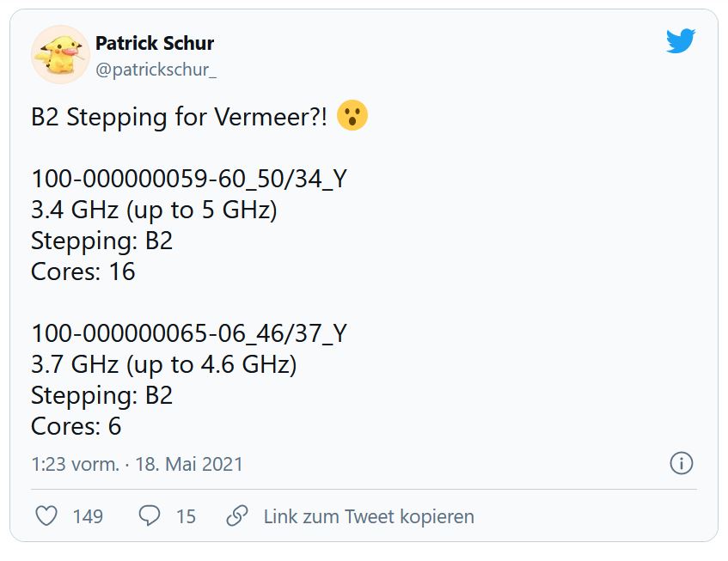Click the 3.7 GHz (up to 4.6 GHz) line
This screenshot has width=728, height=561.
pyautogui.click(x=163, y=364)
